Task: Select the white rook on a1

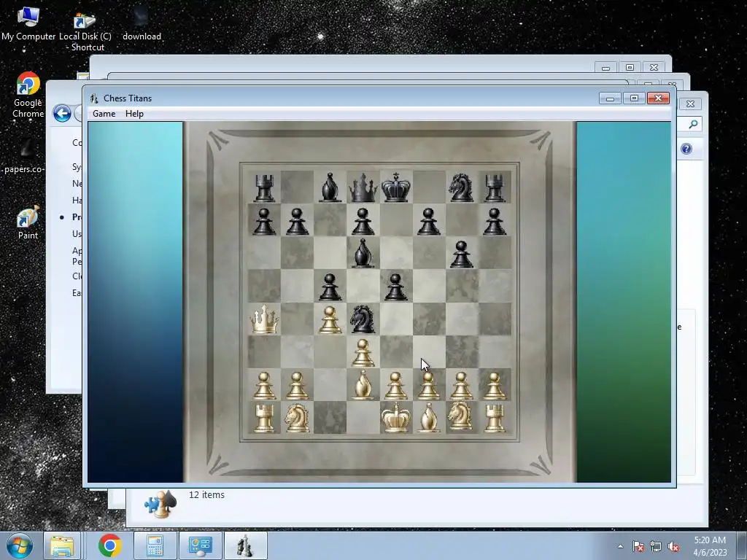Action: pyautogui.click(x=264, y=418)
